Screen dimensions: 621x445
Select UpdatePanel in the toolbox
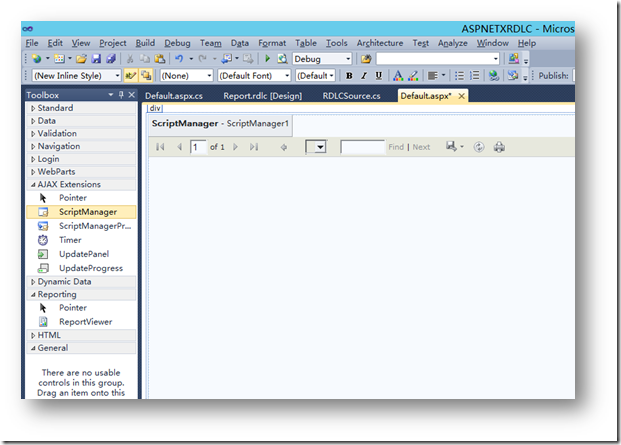click(x=82, y=254)
